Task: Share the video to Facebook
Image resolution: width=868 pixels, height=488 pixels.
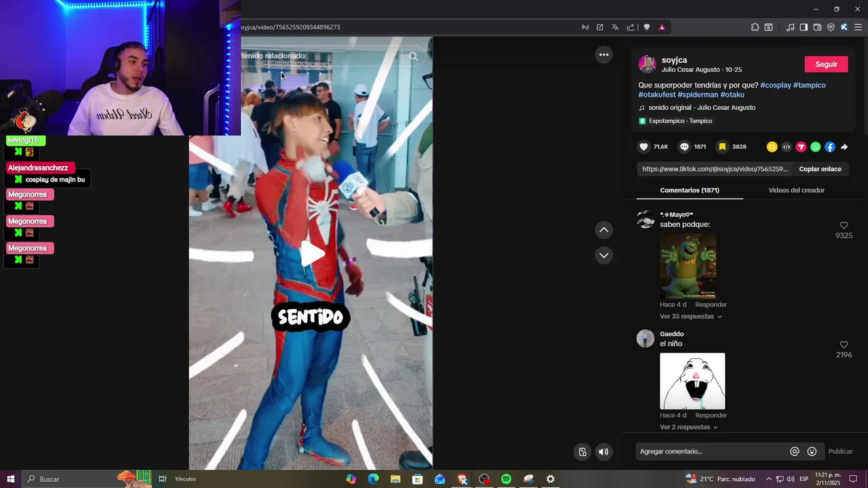Action: tap(829, 146)
